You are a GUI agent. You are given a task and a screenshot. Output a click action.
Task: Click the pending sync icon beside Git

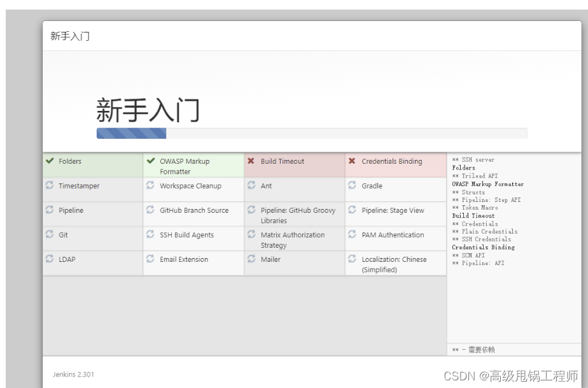tap(50, 234)
